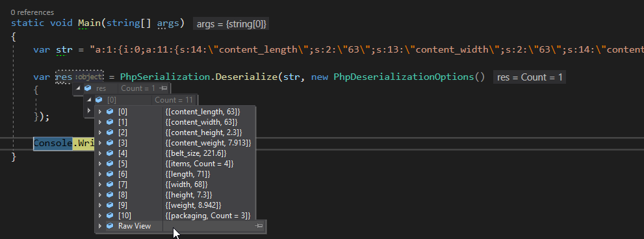Image resolution: width=644 pixels, height=239 pixels.
Task: Select value {[weight, 8.942]}
Action: tap(193, 205)
